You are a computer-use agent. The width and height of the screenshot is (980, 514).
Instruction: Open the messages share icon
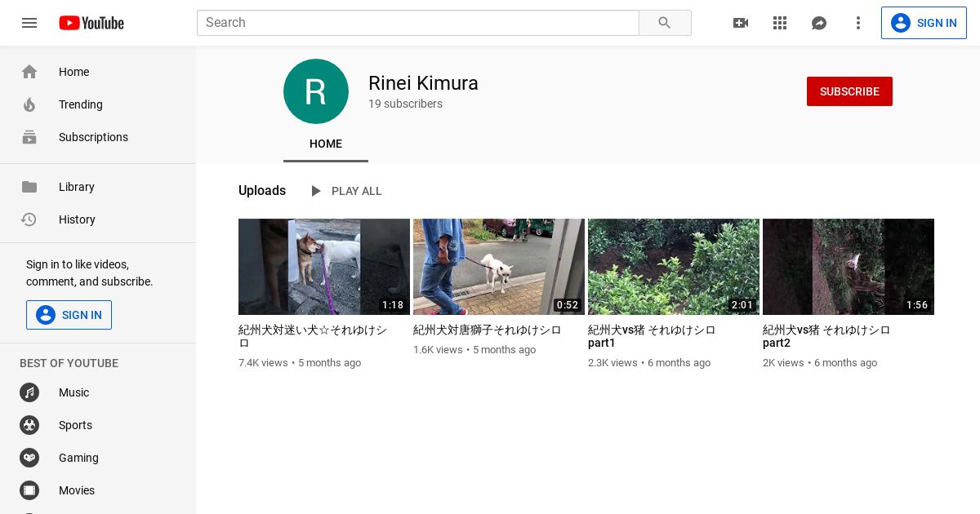tap(819, 23)
